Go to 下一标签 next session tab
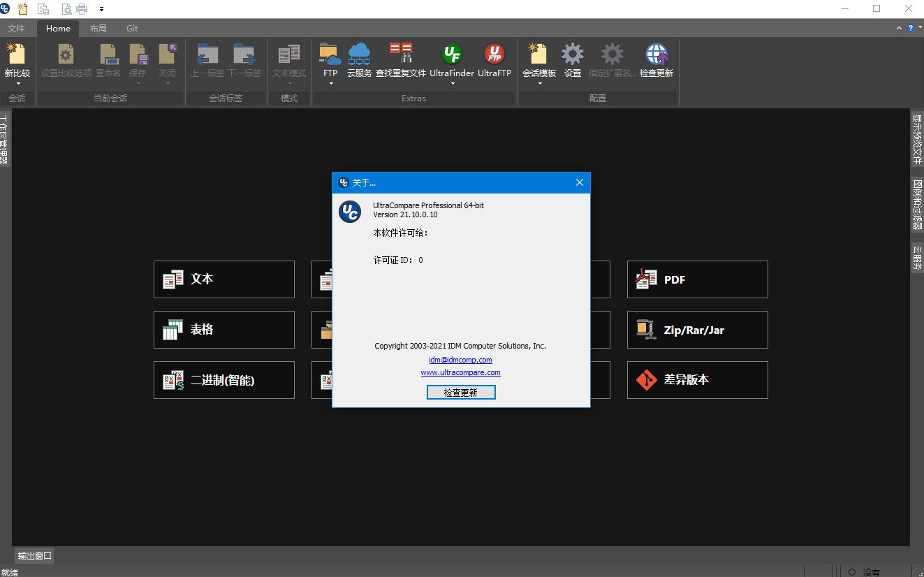924x577 pixels. tap(244, 54)
